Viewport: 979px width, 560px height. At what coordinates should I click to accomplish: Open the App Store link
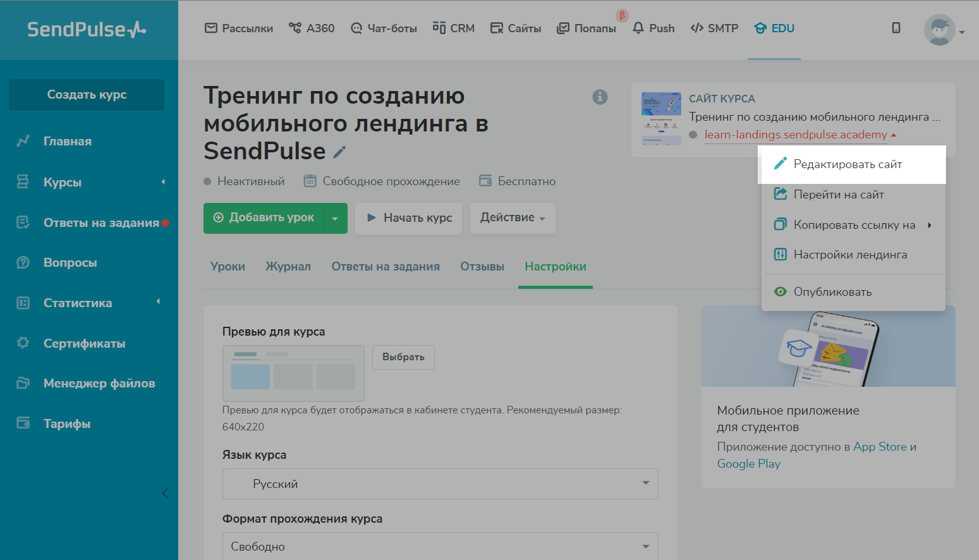[x=880, y=447]
